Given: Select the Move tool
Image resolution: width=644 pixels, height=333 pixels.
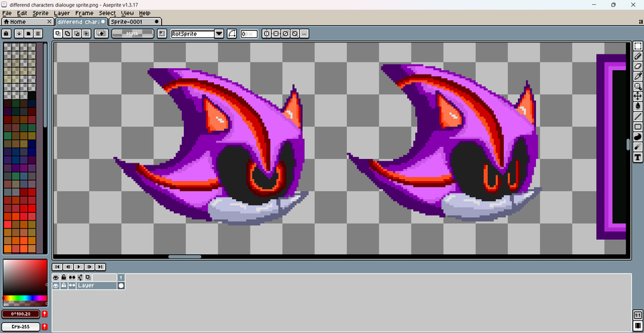Looking at the screenshot, I should (638, 96).
